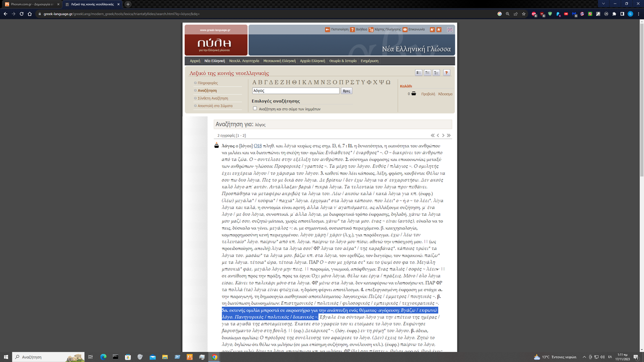Open the Edge browser from taskbar
The height and width of the screenshot is (362, 644).
(103, 357)
